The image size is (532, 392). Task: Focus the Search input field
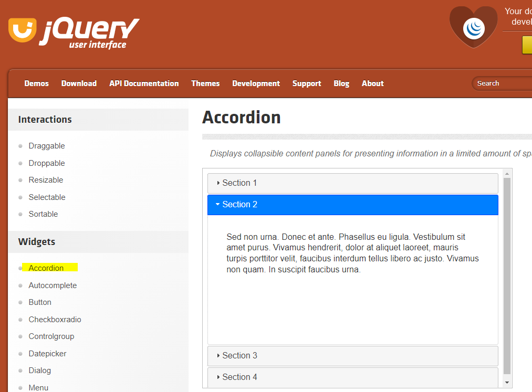click(502, 83)
